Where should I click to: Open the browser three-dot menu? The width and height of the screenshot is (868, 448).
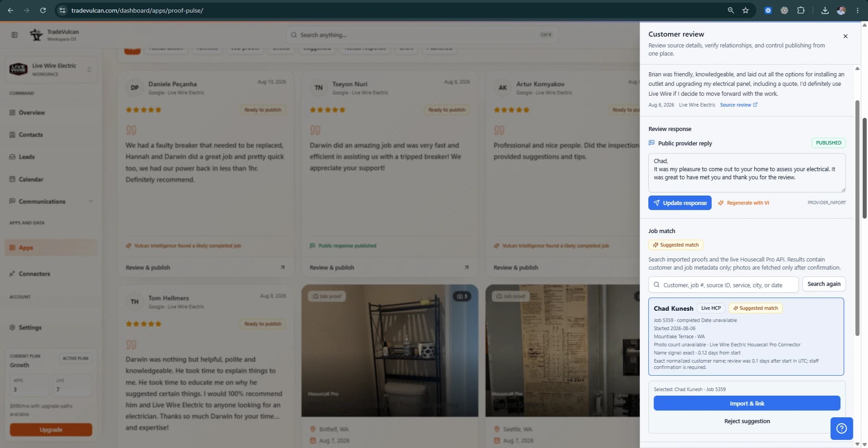[x=858, y=10]
